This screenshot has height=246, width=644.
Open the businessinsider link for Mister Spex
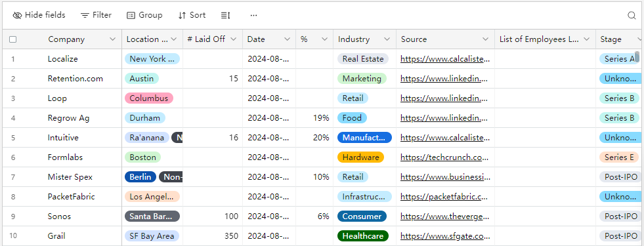pyautogui.click(x=445, y=177)
